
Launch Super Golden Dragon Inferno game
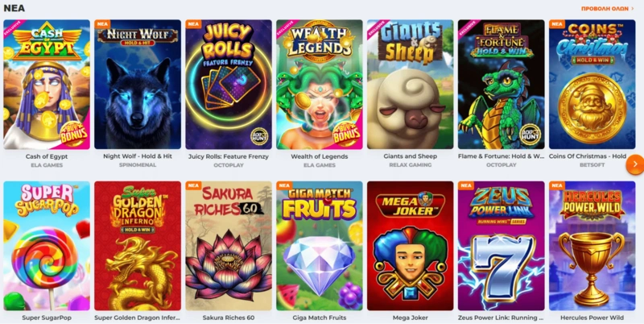click(x=138, y=246)
